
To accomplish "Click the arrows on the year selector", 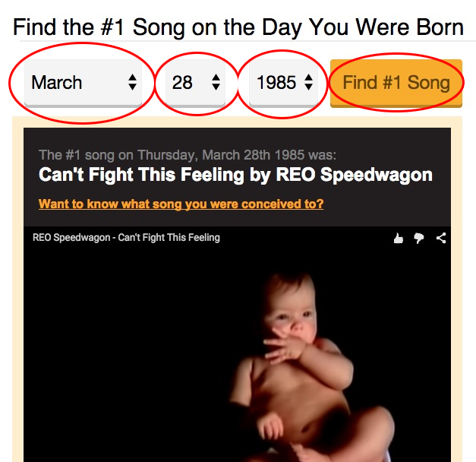I will [x=307, y=82].
